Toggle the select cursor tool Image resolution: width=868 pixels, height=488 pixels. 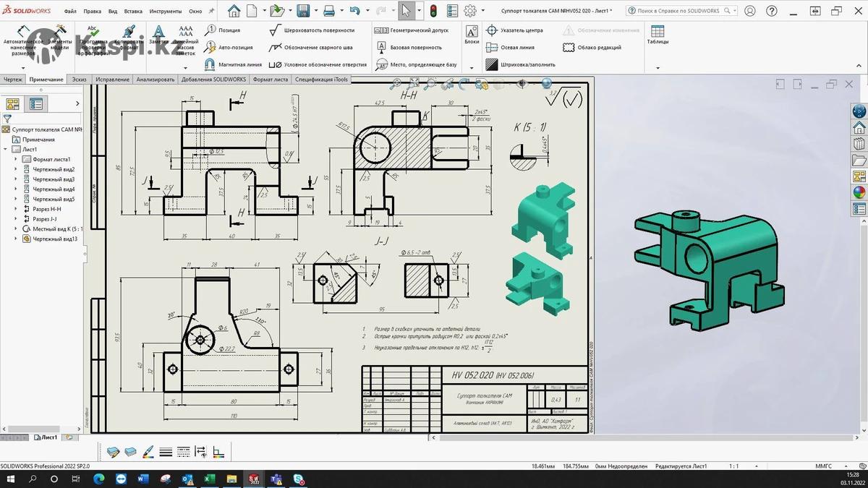(407, 11)
